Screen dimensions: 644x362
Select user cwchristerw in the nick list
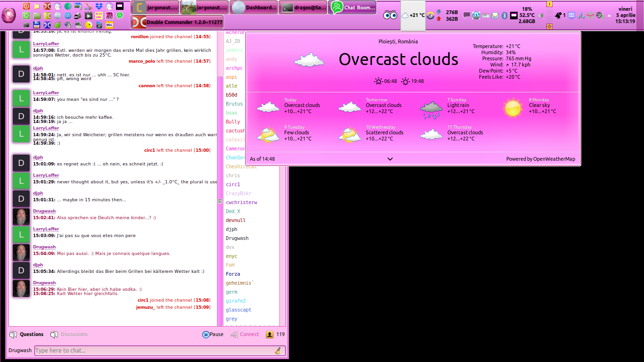click(x=241, y=202)
